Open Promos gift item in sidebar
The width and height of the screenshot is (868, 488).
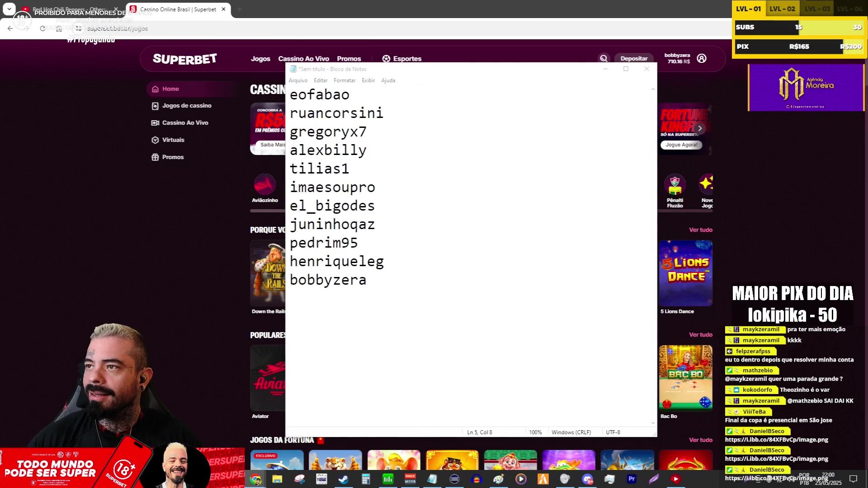[x=168, y=157]
